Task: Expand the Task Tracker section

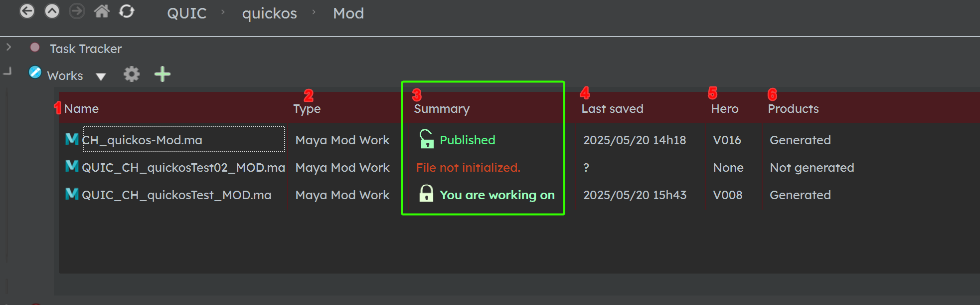Action: [x=8, y=47]
